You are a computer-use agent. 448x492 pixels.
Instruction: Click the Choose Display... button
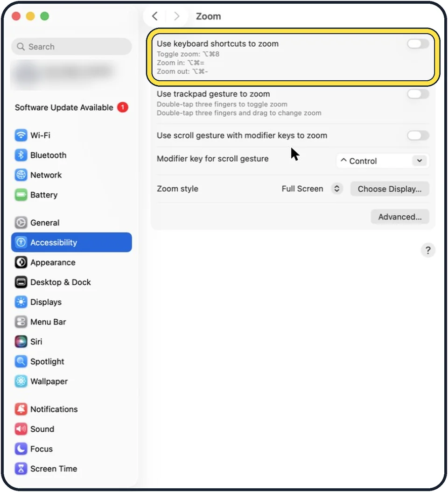(390, 189)
